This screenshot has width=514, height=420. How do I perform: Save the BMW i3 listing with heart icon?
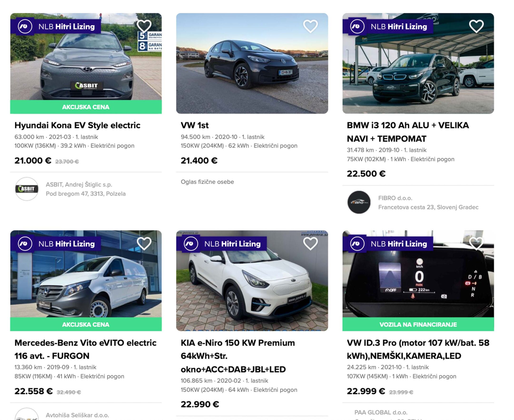[x=476, y=26]
